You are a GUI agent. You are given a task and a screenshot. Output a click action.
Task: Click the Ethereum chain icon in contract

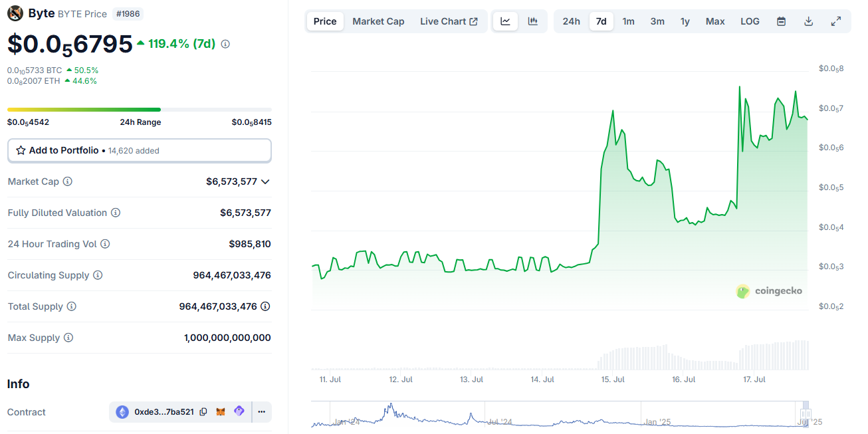coord(122,412)
